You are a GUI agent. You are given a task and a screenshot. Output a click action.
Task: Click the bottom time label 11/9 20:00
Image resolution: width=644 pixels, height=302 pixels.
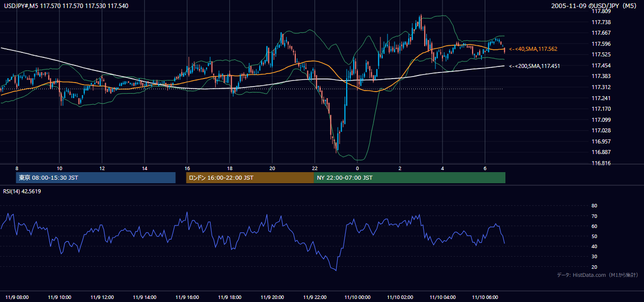272,297
